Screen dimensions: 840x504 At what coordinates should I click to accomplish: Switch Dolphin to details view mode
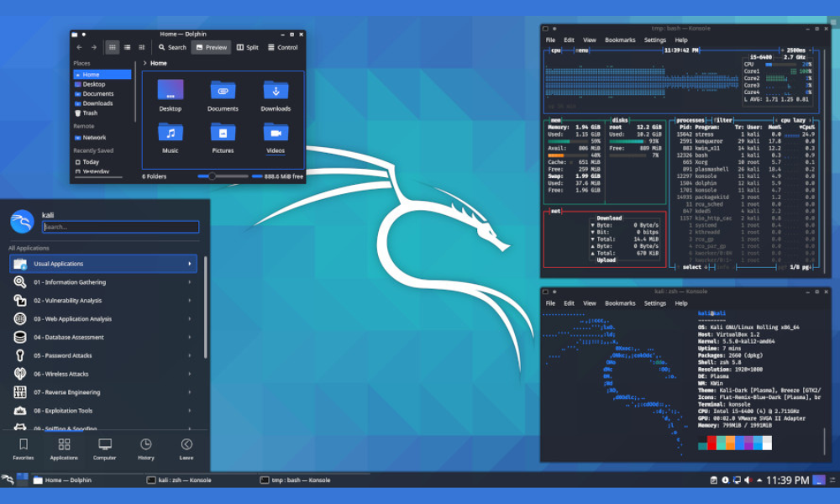tap(141, 48)
